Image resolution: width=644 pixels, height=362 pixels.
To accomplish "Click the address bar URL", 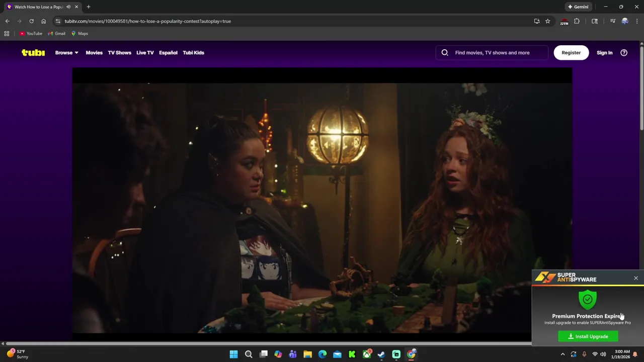I will [147, 21].
